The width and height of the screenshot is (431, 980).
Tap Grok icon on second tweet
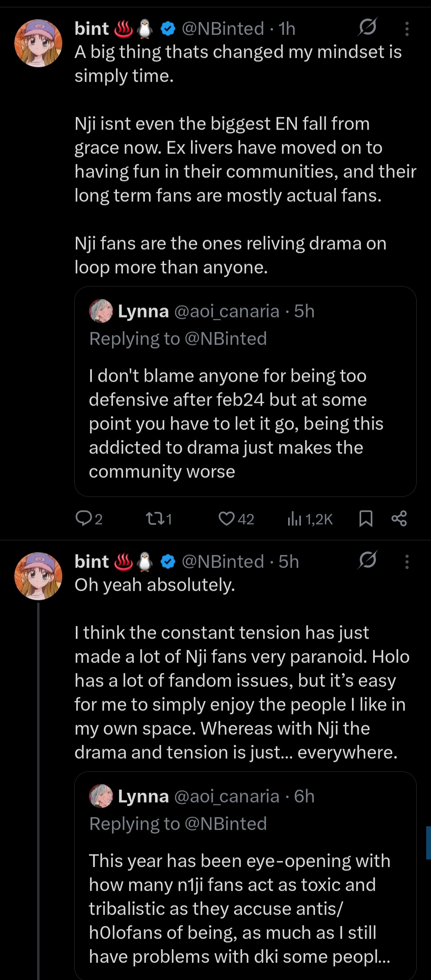click(367, 560)
